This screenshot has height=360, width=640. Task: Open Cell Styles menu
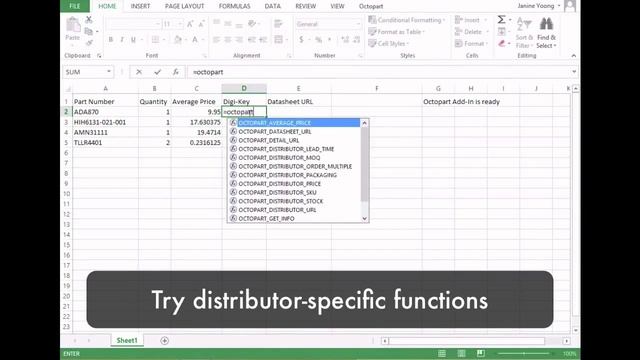tap(389, 44)
